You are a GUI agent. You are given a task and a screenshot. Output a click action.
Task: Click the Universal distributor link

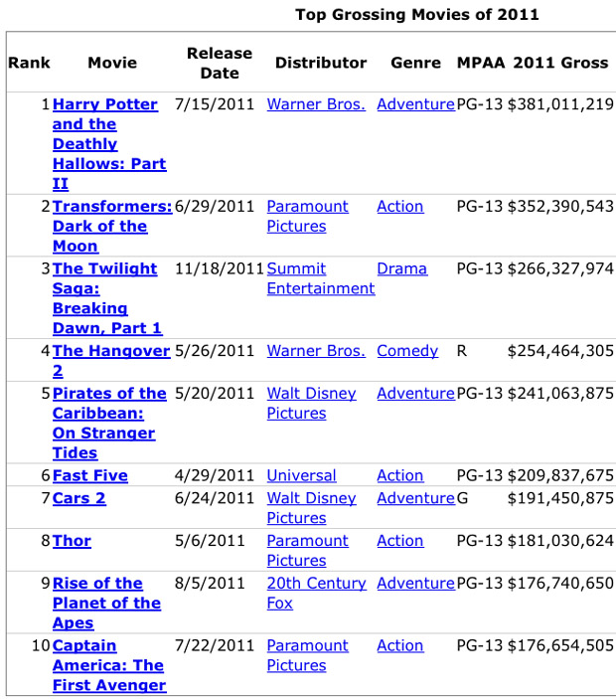(x=301, y=475)
